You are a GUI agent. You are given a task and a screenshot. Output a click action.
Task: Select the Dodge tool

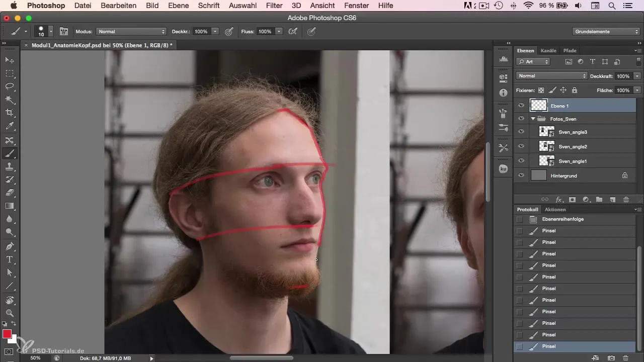[x=10, y=232]
